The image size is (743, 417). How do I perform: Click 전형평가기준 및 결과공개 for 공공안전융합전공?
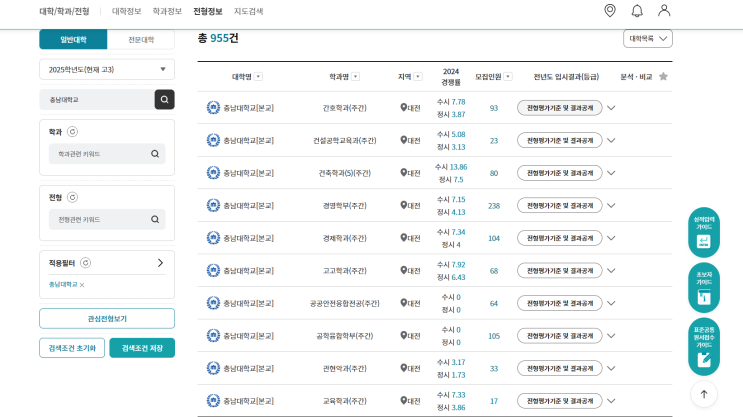coord(560,303)
